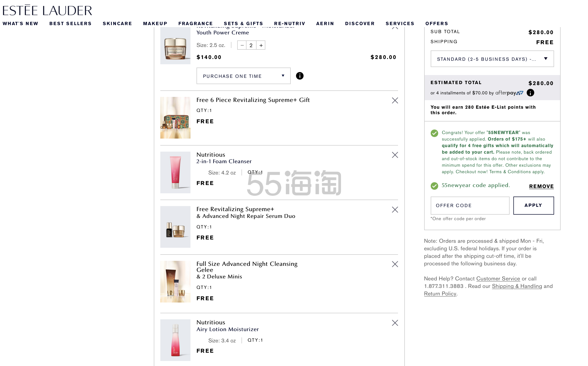Open the Aerin menu
The image size is (588, 366).
325,23
